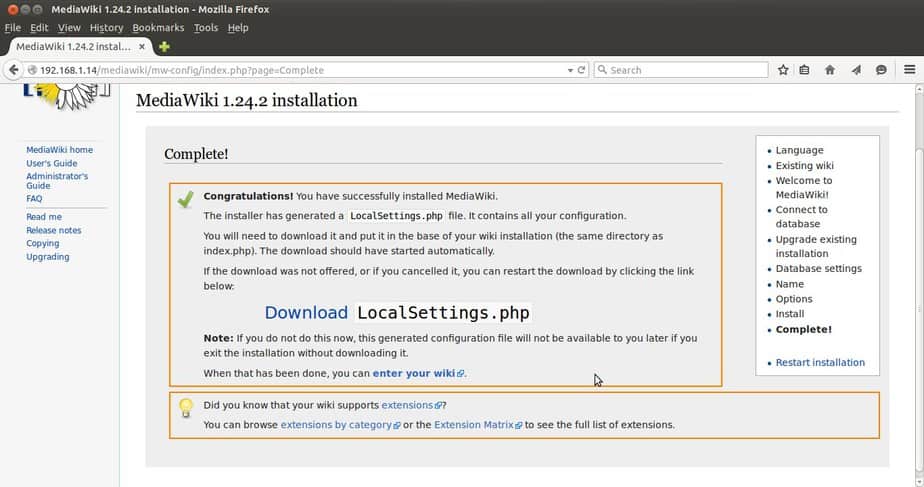Open the Edit menu
The height and width of the screenshot is (487, 924).
tap(39, 28)
